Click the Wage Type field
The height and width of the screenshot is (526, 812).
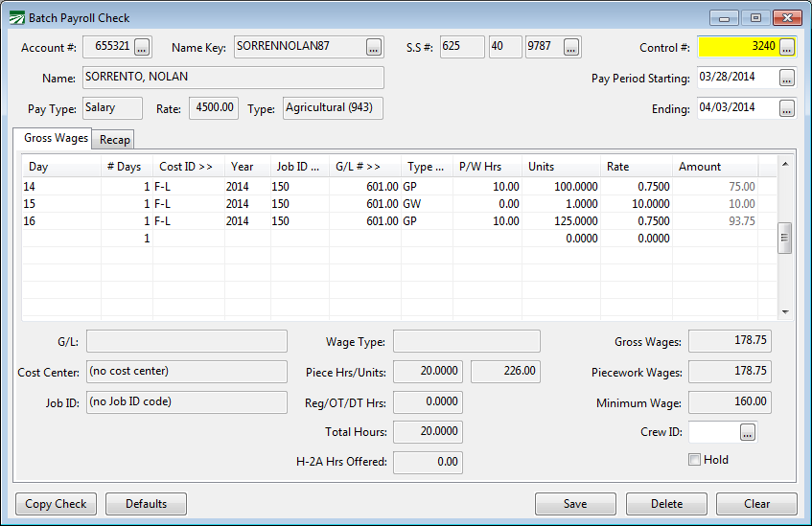point(467,341)
